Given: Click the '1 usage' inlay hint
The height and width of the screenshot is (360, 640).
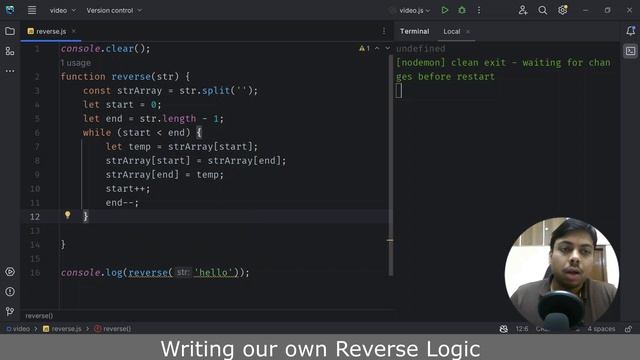Looking at the screenshot, I should [76, 63].
